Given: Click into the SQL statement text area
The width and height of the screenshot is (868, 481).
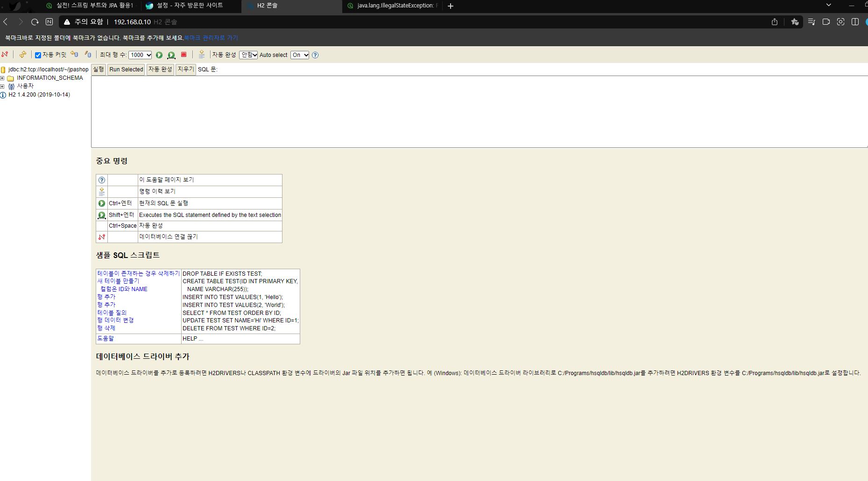Looking at the screenshot, I should 480,112.
